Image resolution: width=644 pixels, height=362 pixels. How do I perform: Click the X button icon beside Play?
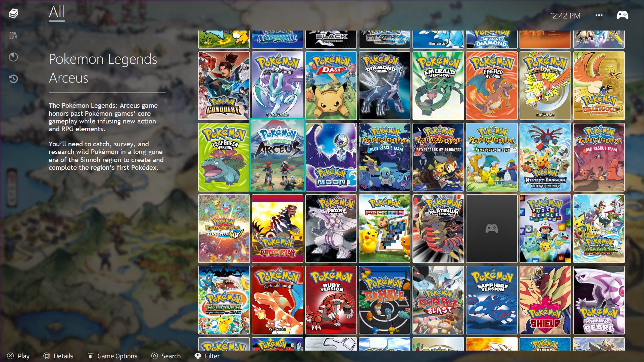point(10,356)
